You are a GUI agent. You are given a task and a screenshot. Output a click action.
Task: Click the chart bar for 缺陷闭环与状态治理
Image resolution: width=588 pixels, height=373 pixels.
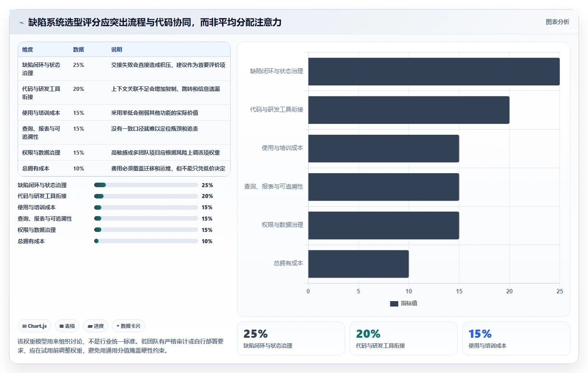click(x=434, y=71)
